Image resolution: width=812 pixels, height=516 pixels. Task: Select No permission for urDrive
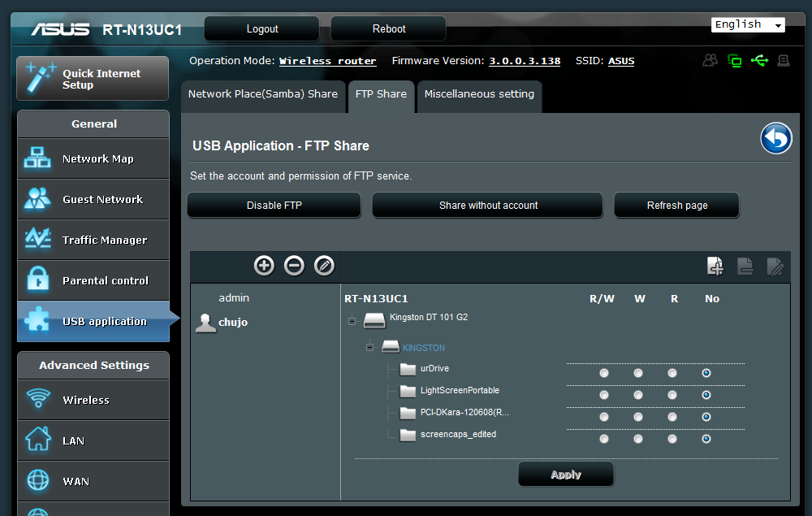click(x=706, y=373)
